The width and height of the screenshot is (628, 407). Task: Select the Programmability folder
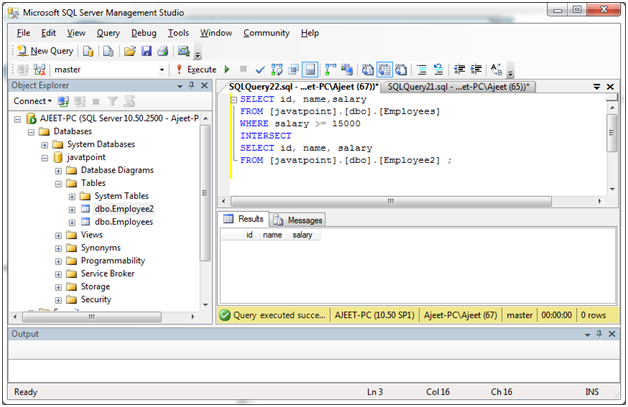click(113, 261)
